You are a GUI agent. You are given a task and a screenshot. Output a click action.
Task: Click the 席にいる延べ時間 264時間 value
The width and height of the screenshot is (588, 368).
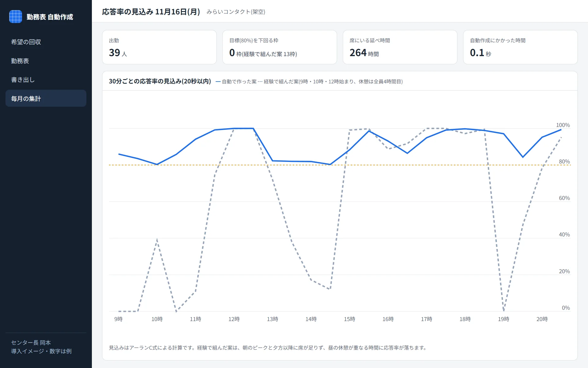click(x=364, y=53)
